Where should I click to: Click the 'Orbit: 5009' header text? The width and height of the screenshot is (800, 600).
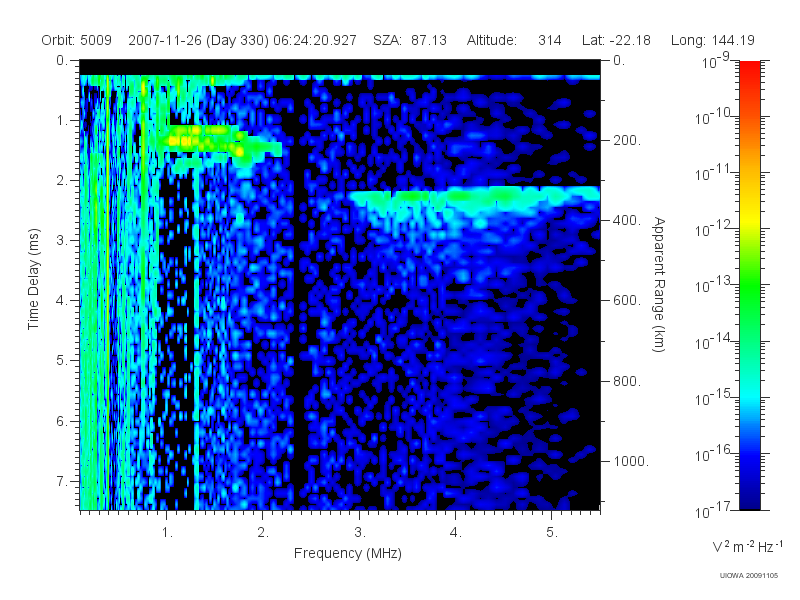coord(77,40)
